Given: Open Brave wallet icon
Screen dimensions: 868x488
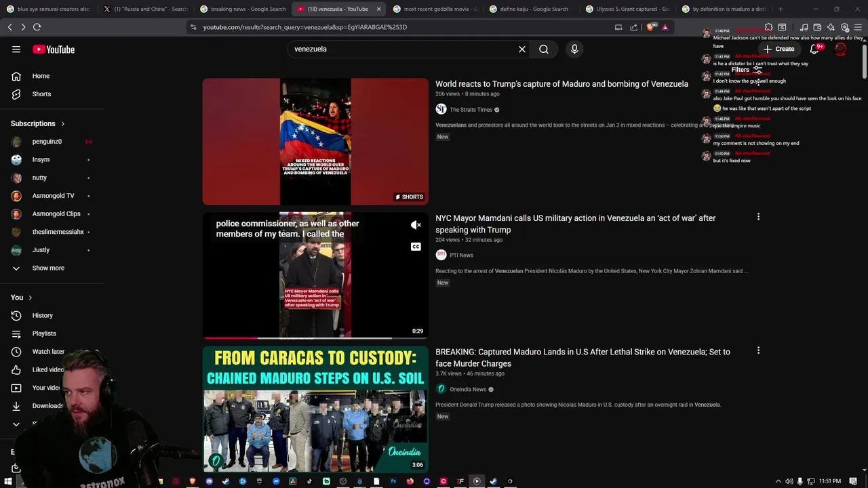Looking at the screenshot, I should (818, 27).
